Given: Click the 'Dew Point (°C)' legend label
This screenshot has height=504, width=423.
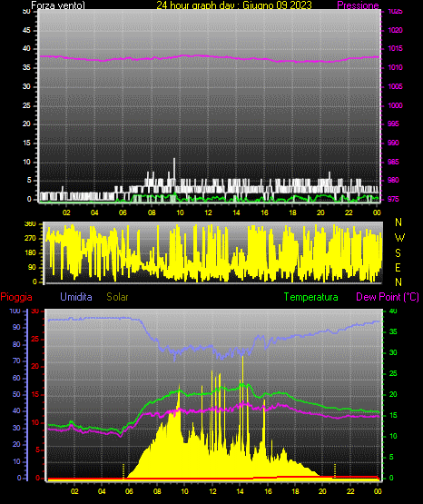Looking at the screenshot, I should coord(388,297).
